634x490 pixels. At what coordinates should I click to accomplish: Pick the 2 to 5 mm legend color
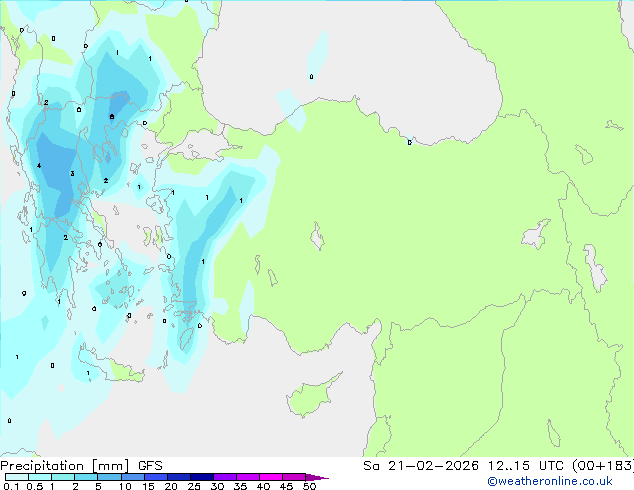click(x=86, y=477)
